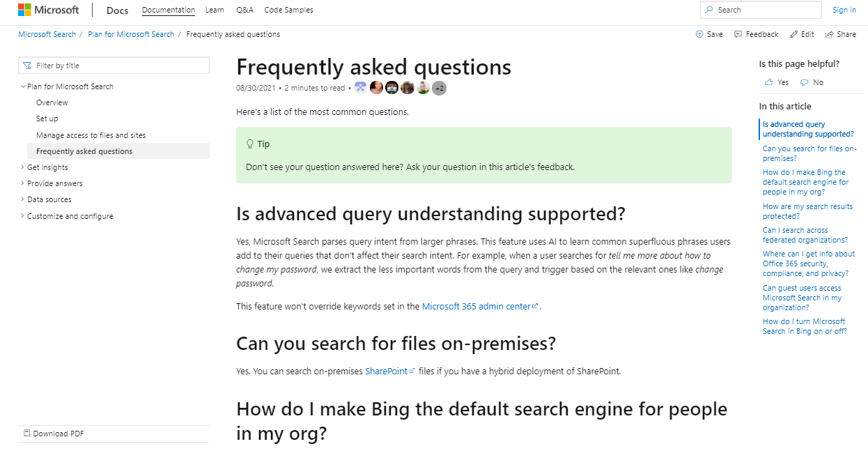Open the Documentation menu item
Screen dimensions: 868x451
168,10
